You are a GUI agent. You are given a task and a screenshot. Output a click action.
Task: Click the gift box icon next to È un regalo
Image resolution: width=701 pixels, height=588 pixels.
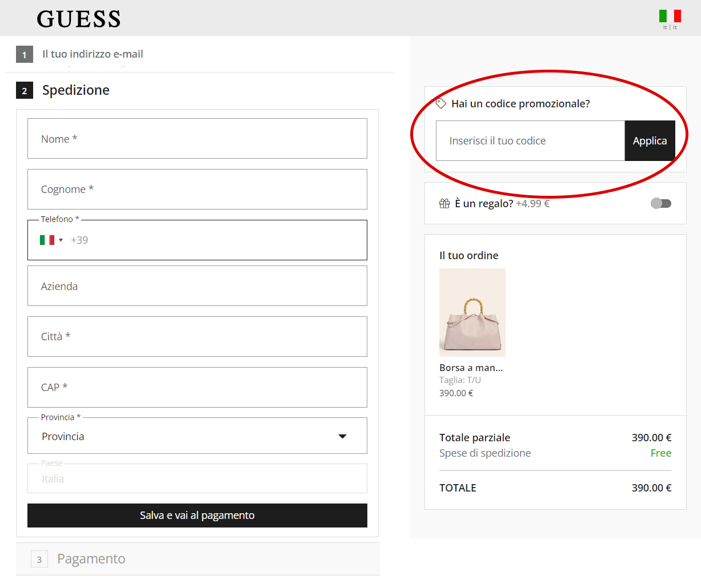(x=444, y=203)
